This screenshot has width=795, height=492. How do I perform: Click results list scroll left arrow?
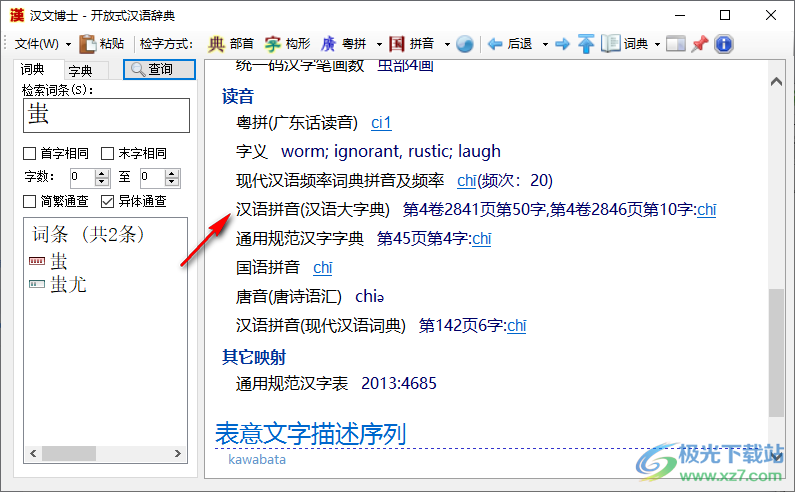click(x=33, y=453)
